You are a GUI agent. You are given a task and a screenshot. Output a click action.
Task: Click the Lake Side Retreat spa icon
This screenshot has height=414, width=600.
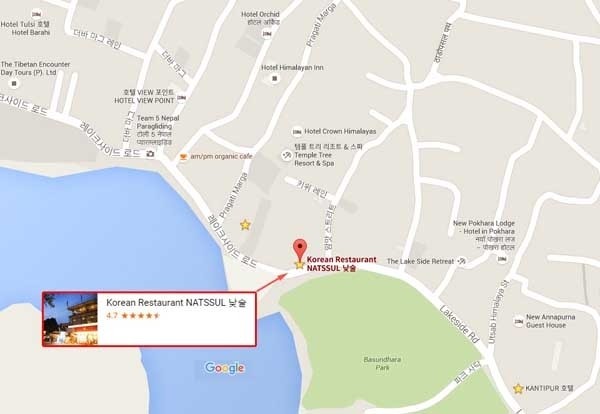[x=462, y=261]
